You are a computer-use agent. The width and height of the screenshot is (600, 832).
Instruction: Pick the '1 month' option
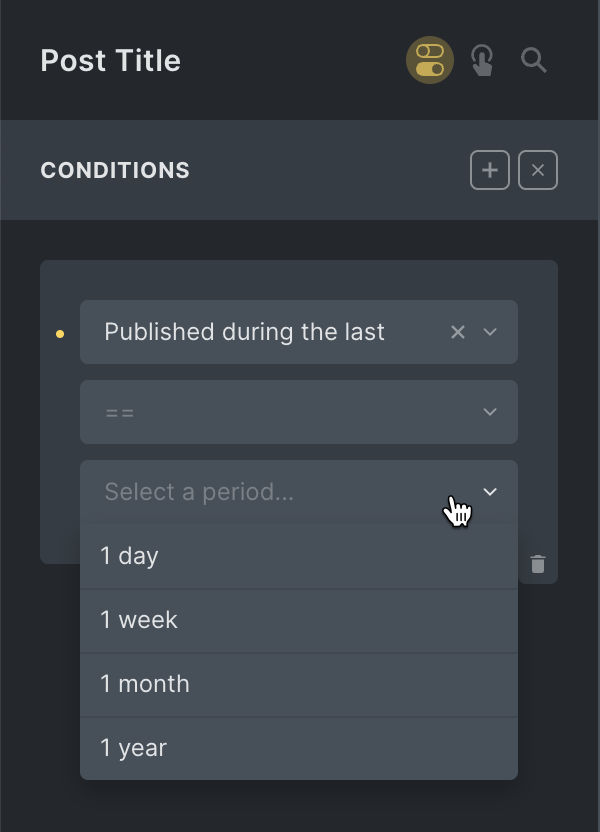click(x=145, y=684)
